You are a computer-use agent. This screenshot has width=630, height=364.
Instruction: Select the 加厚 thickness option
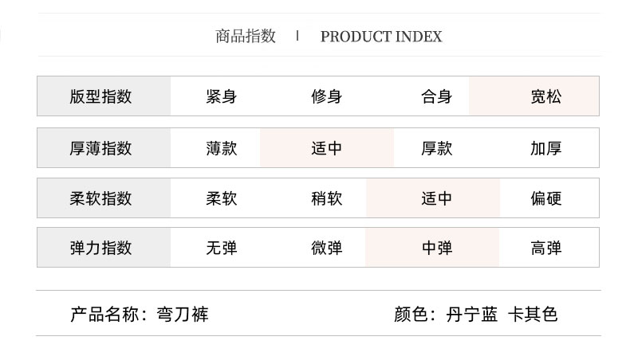click(545, 148)
